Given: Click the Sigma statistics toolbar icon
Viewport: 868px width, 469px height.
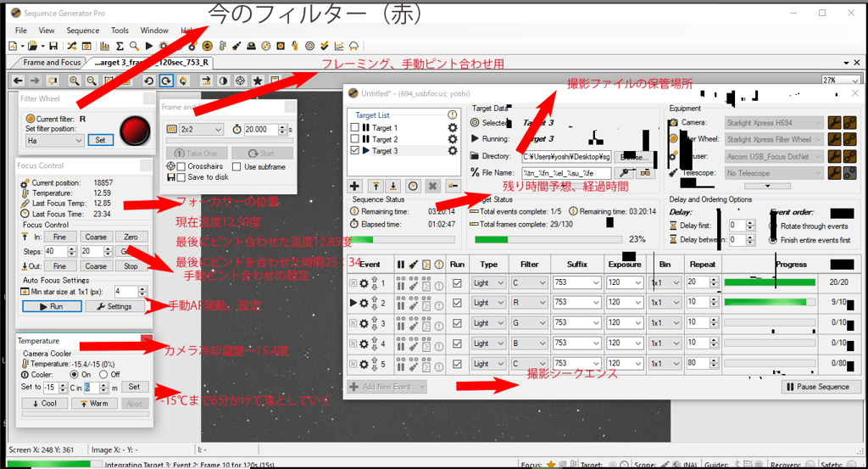Looking at the screenshot, I should (120, 46).
